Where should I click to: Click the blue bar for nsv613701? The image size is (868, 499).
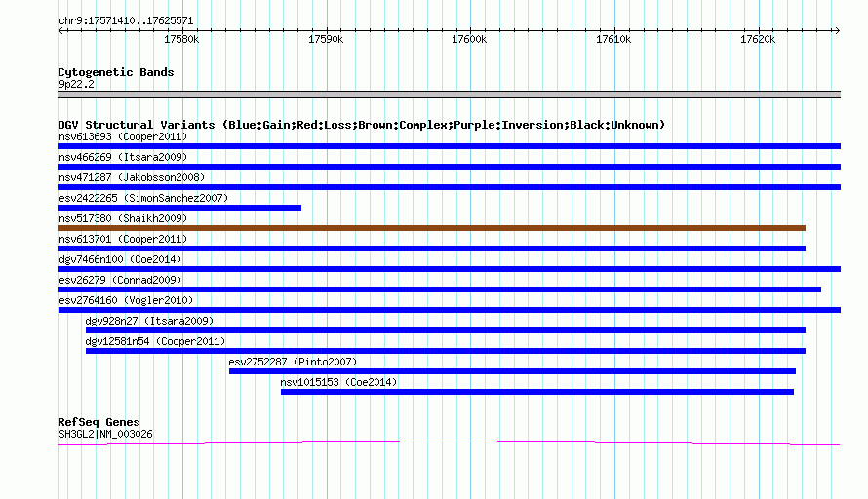coord(431,249)
